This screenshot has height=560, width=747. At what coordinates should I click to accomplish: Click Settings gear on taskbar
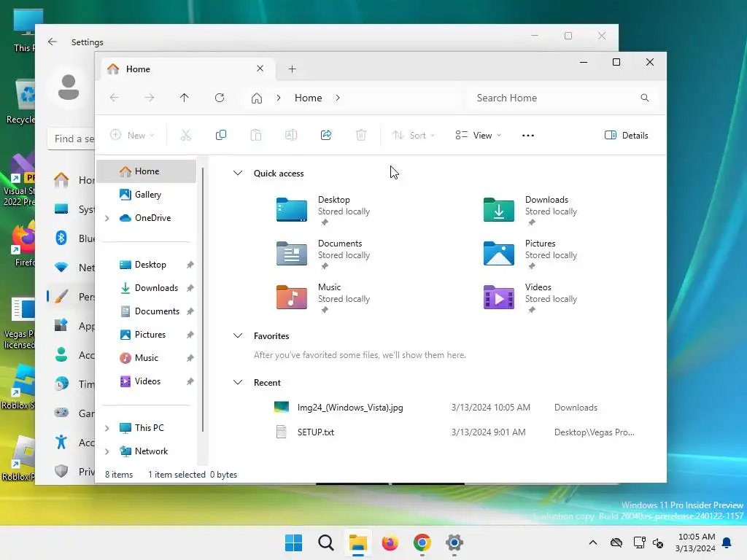[x=454, y=542]
